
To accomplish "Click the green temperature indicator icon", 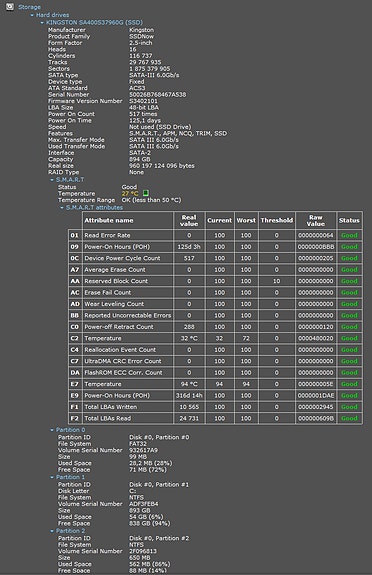I will click(x=145, y=193).
